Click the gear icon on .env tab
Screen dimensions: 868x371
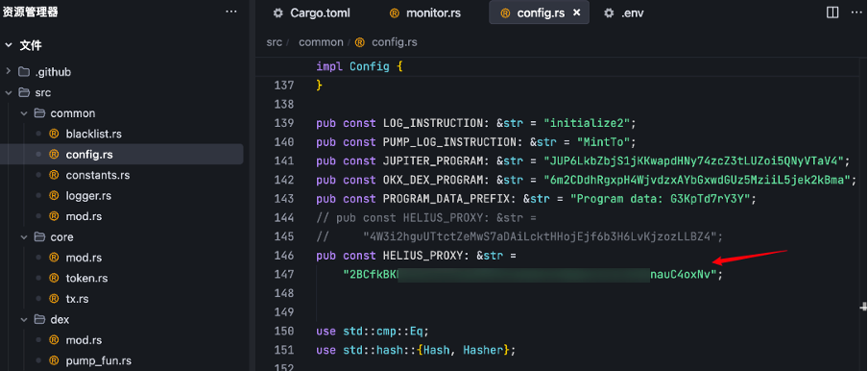click(609, 12)
